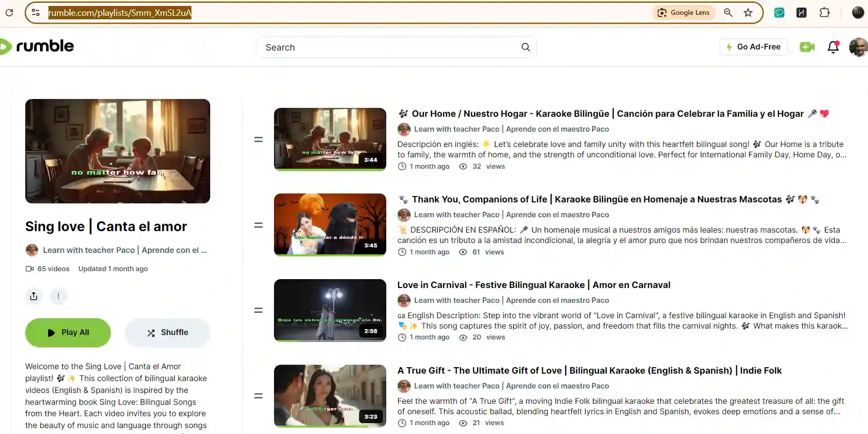Open the Love in Carnival video thumbnail
The image size is (868, 434).
pos(330,310)
